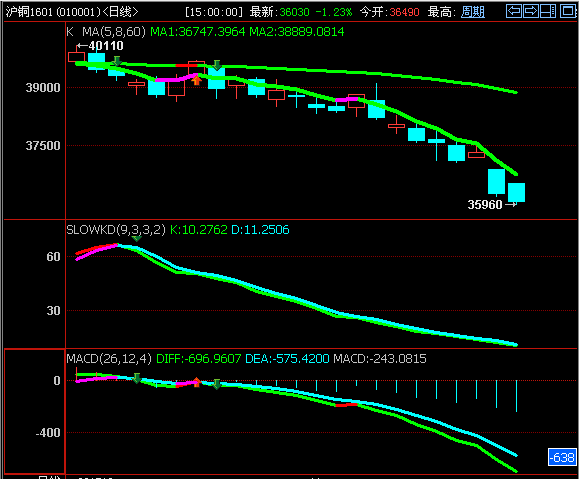Screen dimensions: 579x479
Task: Click the SLOWKD(9,3,3,2) indicator label
Action: point(116,230)
